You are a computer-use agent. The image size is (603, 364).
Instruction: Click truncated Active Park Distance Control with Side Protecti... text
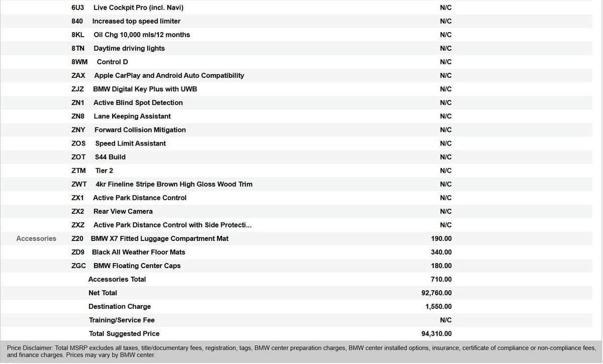(172, 225)
